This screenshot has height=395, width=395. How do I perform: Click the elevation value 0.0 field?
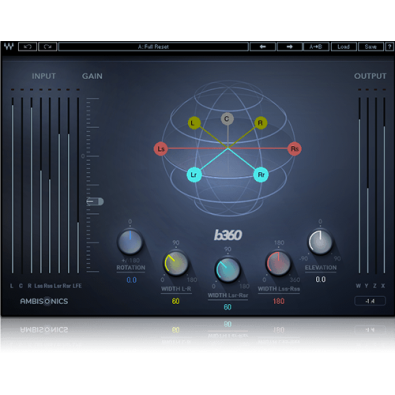(x=321, y=279)
